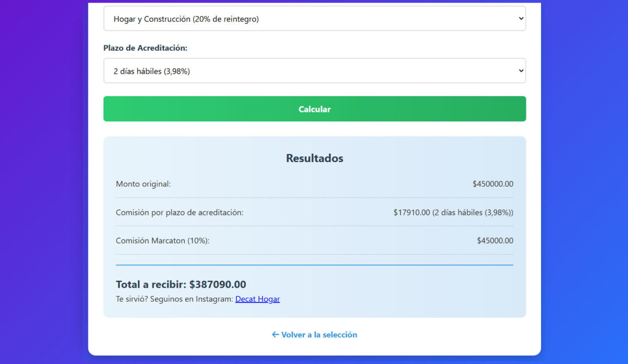
Task: Click the green Calcular button
Action: click(x=315, y=109)
